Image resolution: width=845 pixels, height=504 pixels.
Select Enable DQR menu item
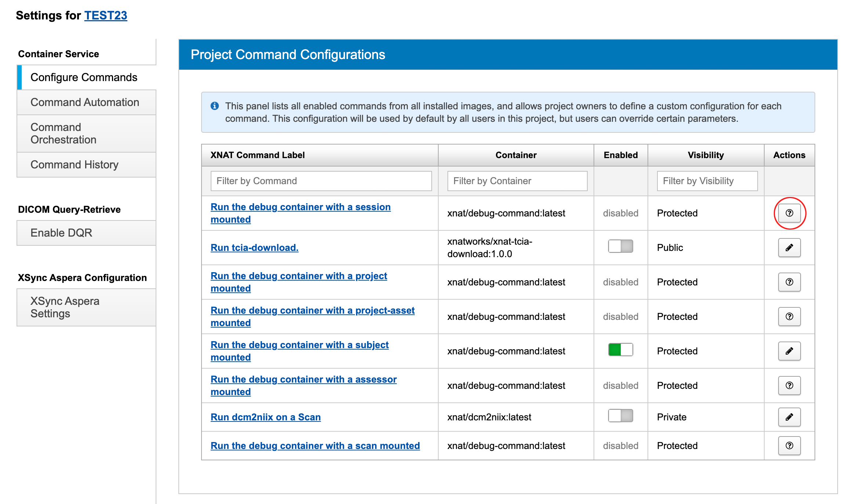tap(61, 233)
